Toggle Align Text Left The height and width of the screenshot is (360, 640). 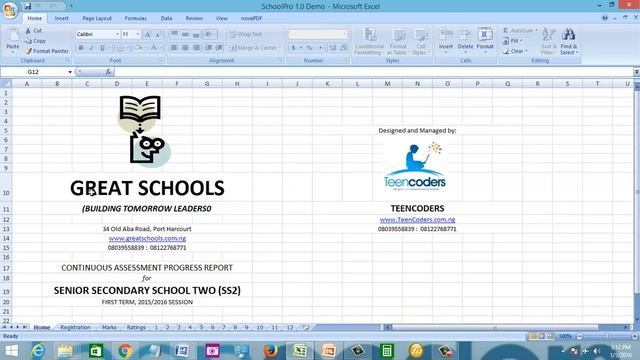click(174, 48)
